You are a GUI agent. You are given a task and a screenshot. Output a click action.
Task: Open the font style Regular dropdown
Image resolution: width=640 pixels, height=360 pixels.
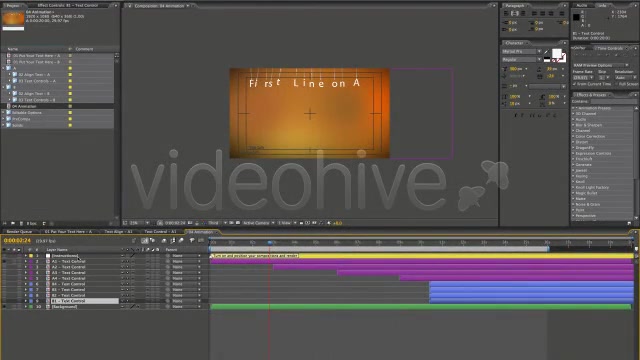(x=522, y=60)
